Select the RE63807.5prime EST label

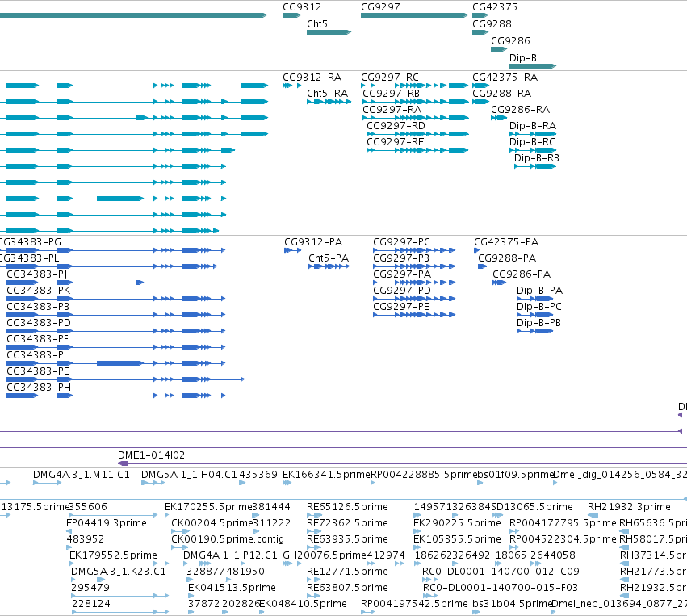click(347, 588)
